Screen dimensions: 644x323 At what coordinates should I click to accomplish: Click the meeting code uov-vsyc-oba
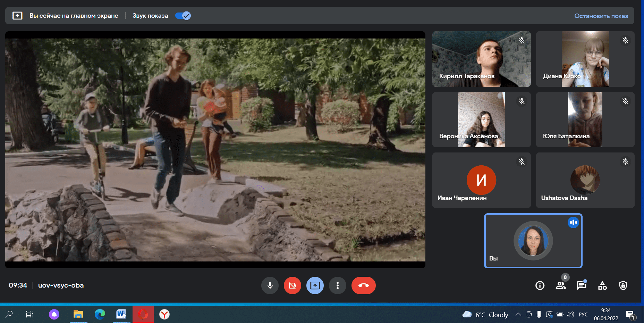pyautogui.click(x=61, y=285)
